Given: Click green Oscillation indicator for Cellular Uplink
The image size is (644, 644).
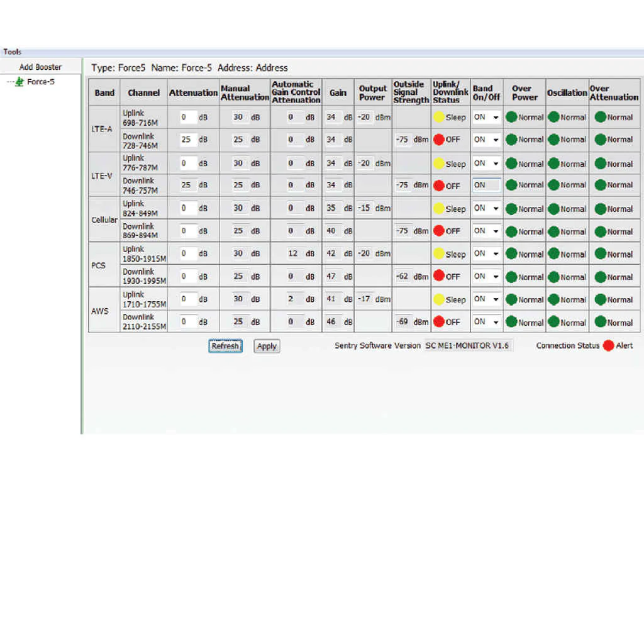Looking at the screenshot, I should (x=553, y=209).
